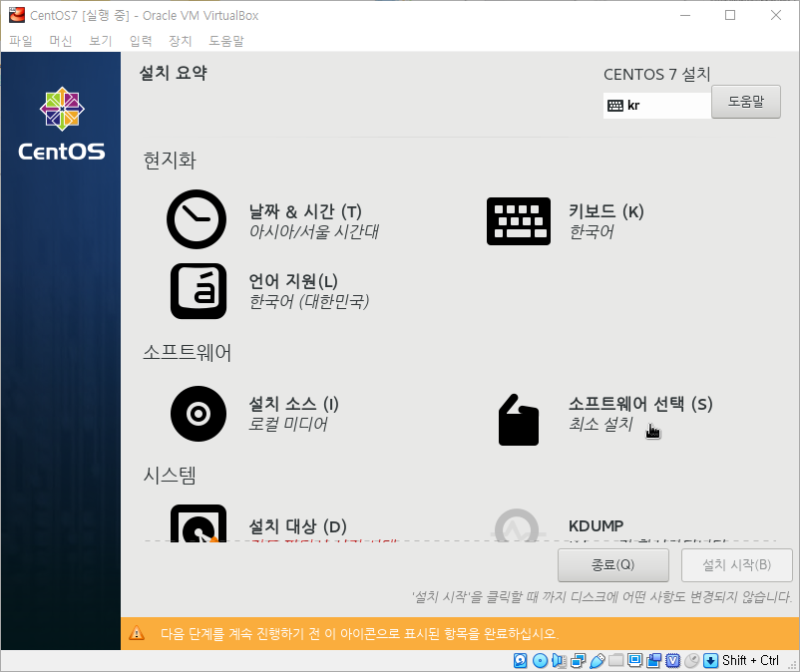Click the CentOS logo in the sidebar
800x672 pixels.
pyautogui.click(x=62, y=124)
